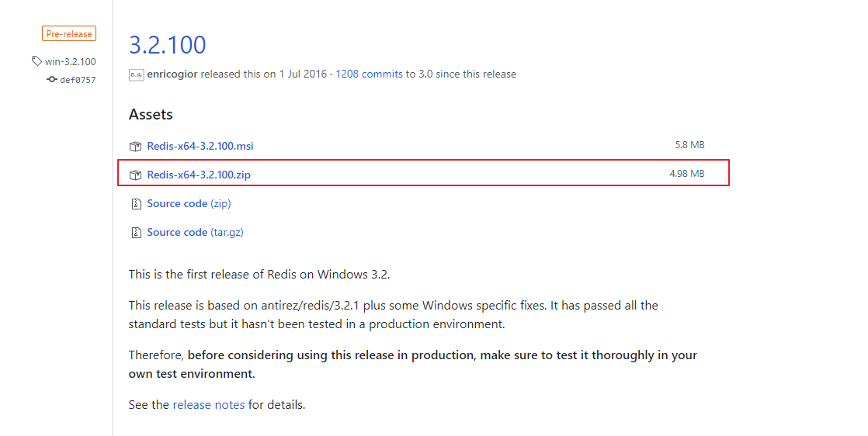This screenshot has width=868, height=436.
Task: Open the release notes link
Action: (x=208, y=405)
